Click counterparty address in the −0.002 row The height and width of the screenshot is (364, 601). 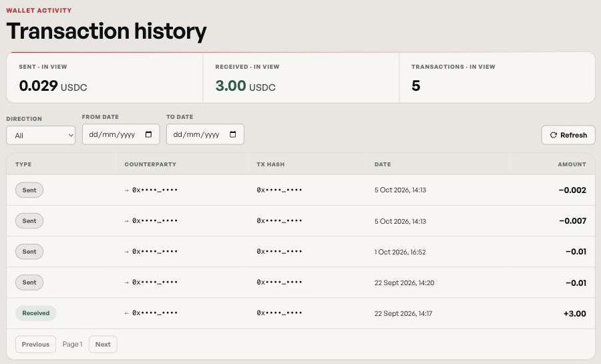click(154, 190)
